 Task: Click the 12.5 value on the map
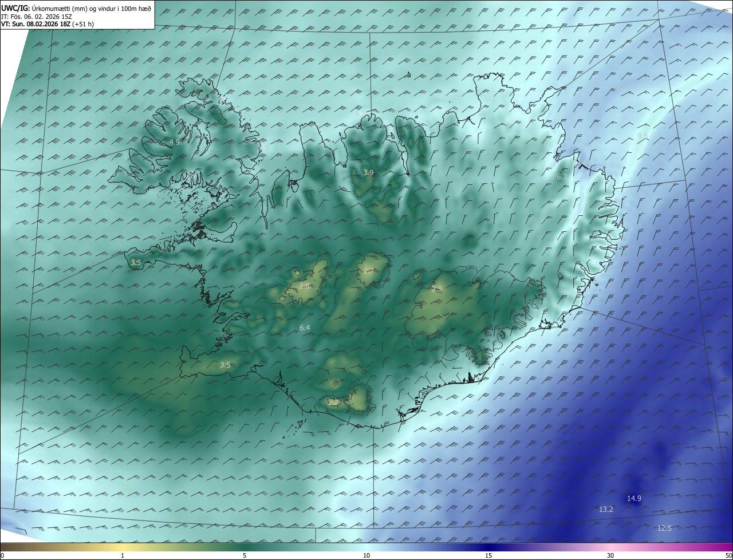664,528
